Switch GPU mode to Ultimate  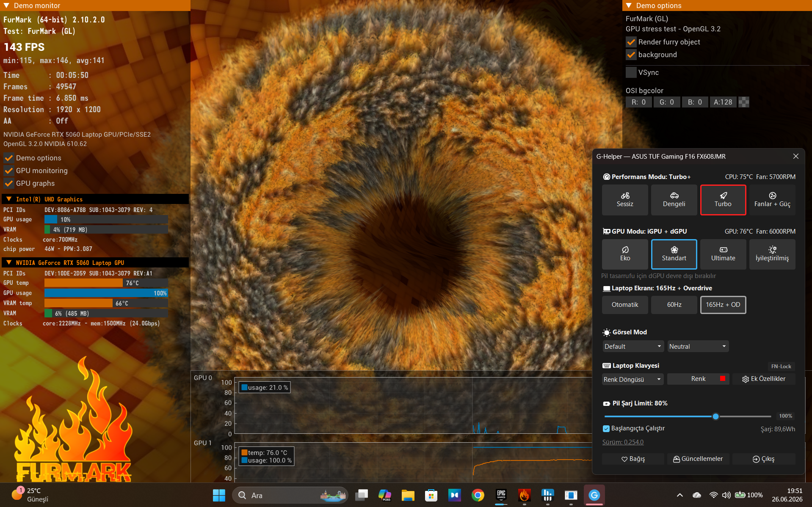(x=723, y=254)
